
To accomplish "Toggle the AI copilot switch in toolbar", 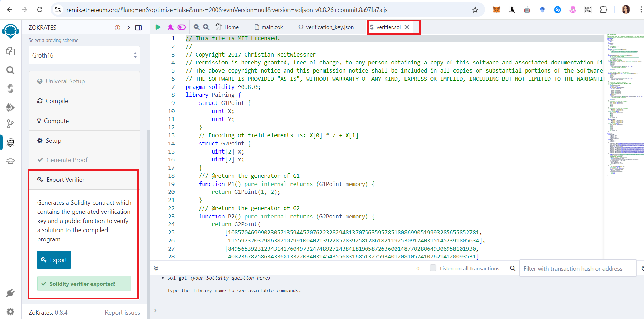I will point(182,27).
